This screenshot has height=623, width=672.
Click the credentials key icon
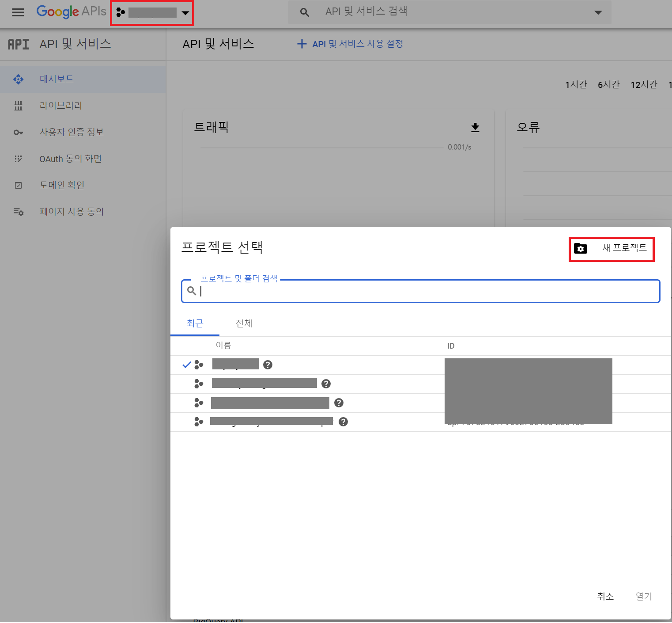pos(18,133)
